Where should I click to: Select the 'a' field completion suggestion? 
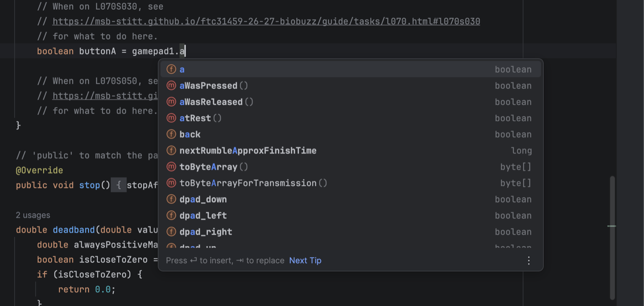click(351, 69)
